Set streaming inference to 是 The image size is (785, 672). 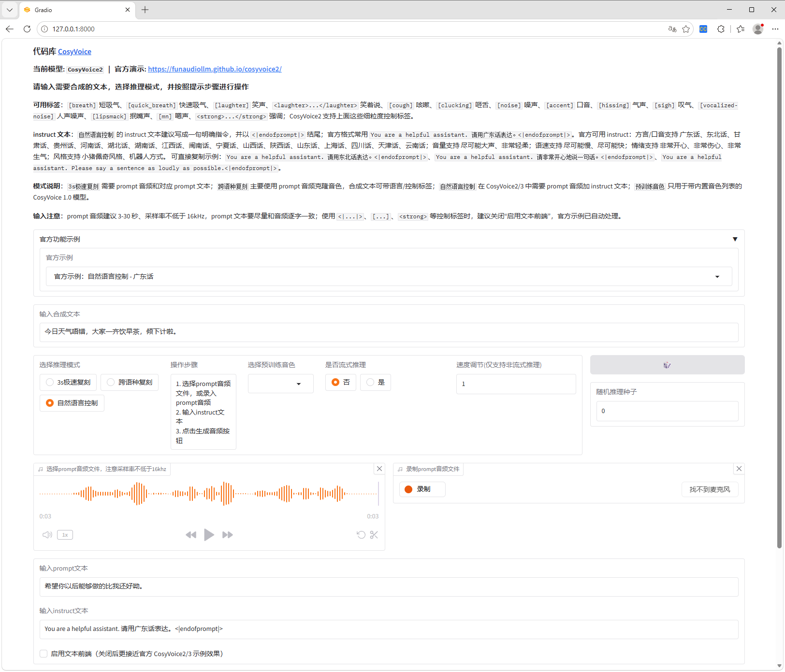point(376,382)
